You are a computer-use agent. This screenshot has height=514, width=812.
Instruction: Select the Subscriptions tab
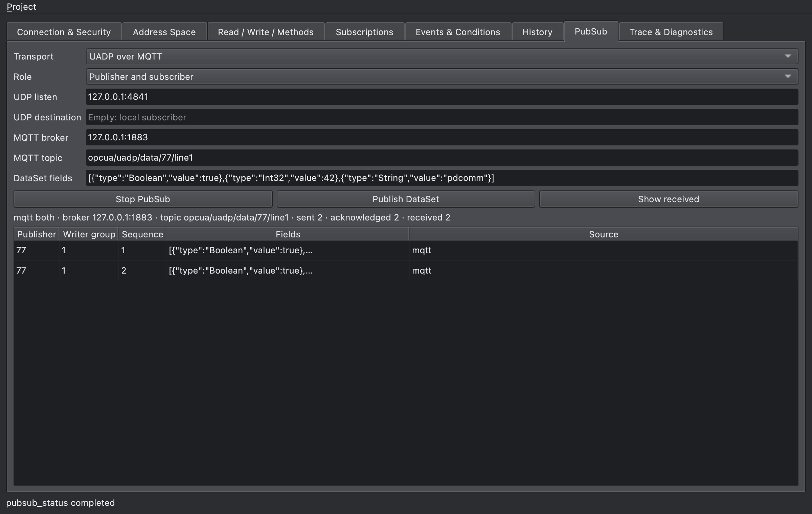click(365, 32)
